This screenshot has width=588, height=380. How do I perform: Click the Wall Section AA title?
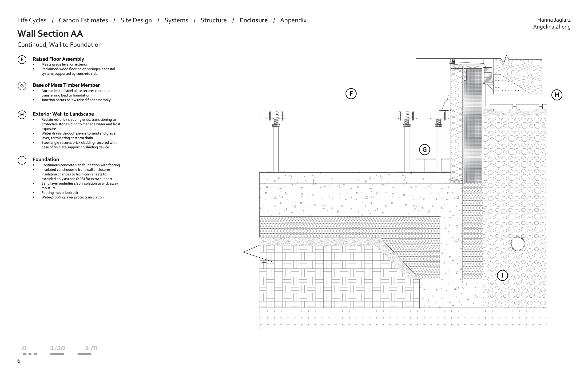click(x=50, y=34)
